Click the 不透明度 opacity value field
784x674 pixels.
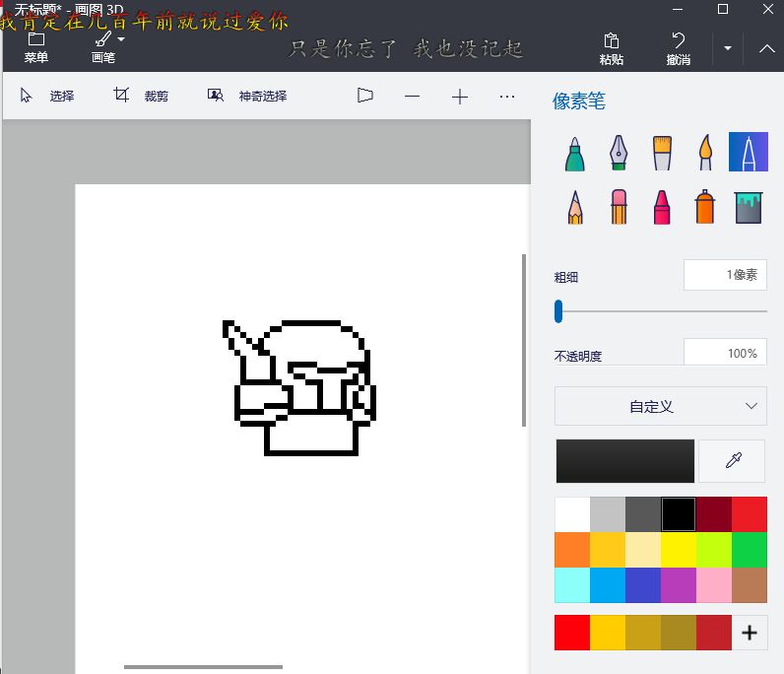coord(725,353)
